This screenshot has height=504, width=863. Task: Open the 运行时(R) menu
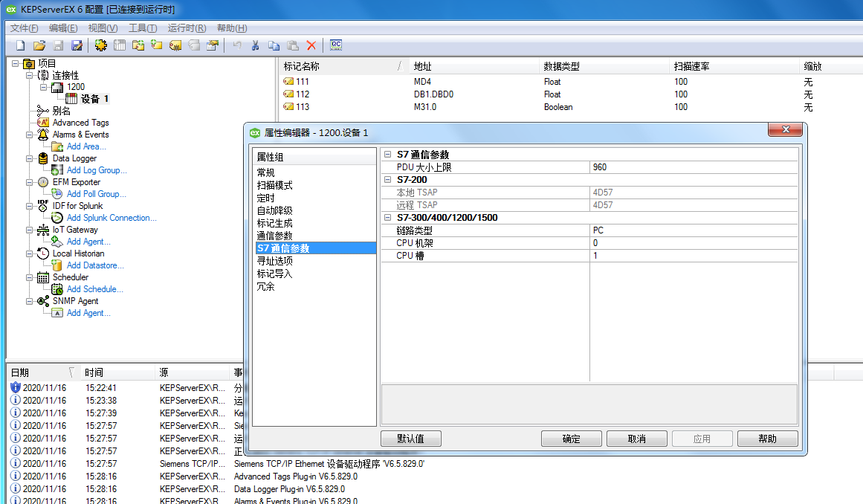pyautogui.click(x=186, y=28)
